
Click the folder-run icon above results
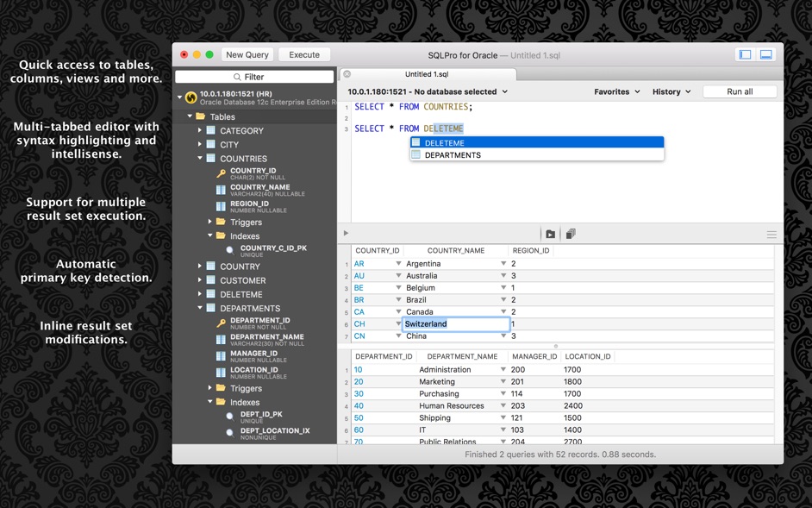pos(550,234)
